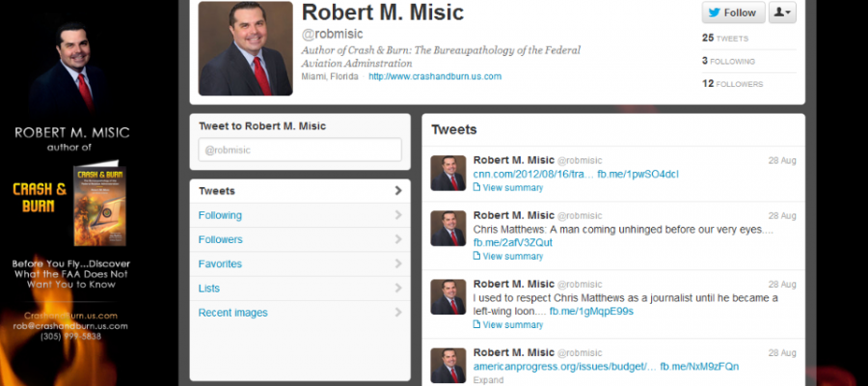Click View summary icon under fb.me/2afV3ZQut tweet
Viewport: 868px width, 386px height.
[x=476, y=257]
